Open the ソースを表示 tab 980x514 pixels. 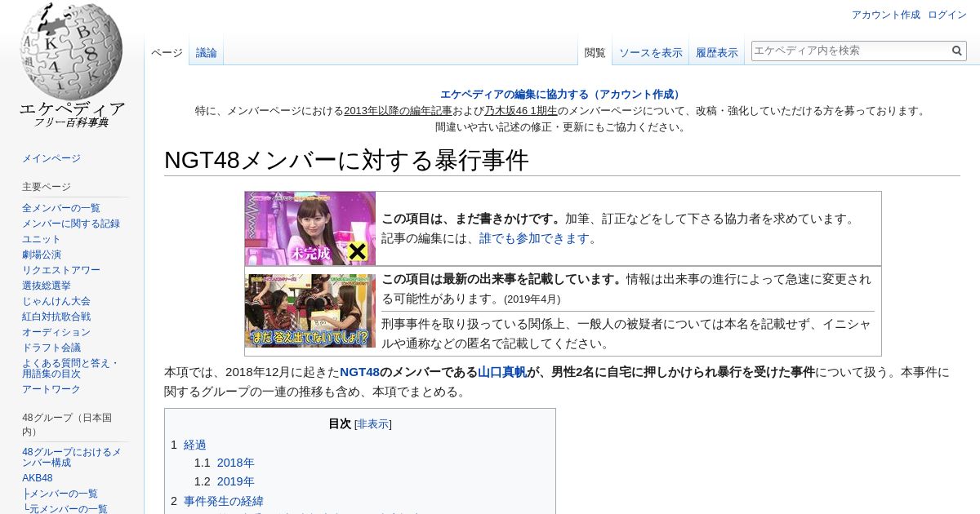650,52
